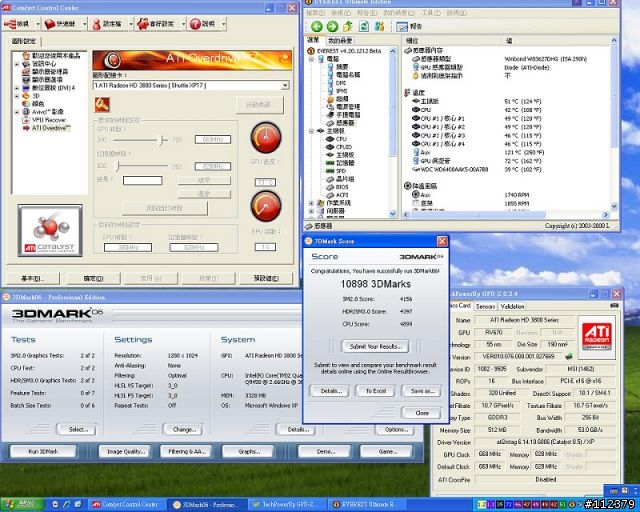Viewport: 640px width, 512px height.
Task: Open the Catalyst help dropdown arrow
Action: pyautogui.click(x=223, y=24)
